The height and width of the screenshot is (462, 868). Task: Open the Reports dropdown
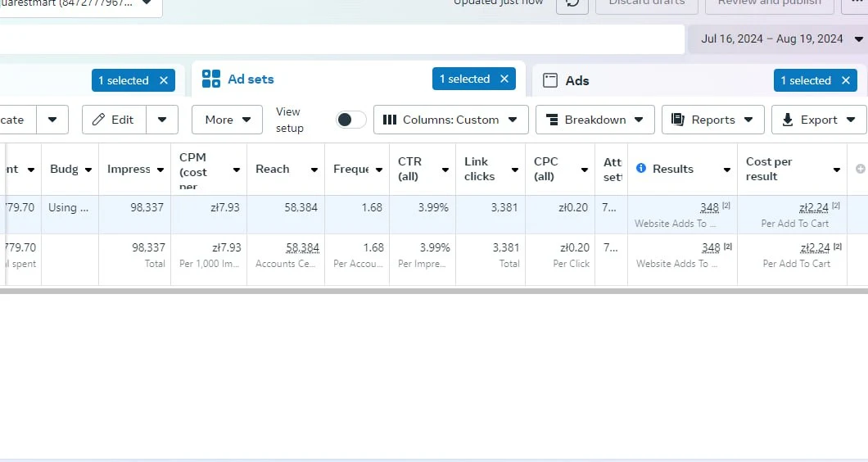[x=713, y=120]
